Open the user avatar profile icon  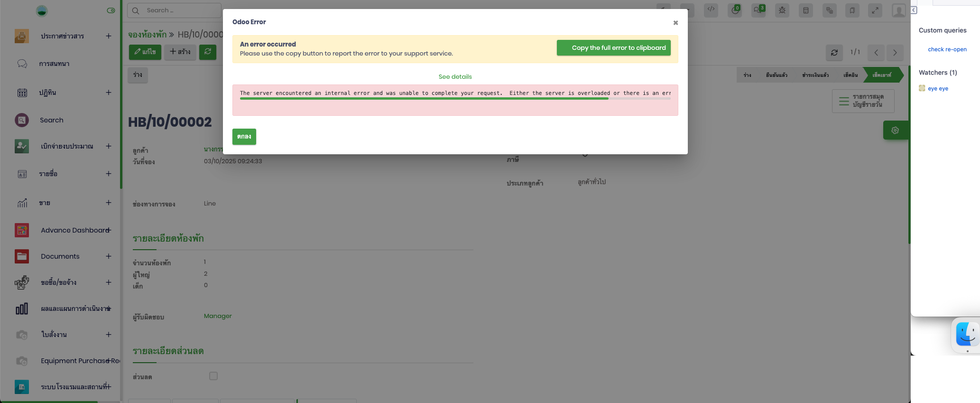898,10
